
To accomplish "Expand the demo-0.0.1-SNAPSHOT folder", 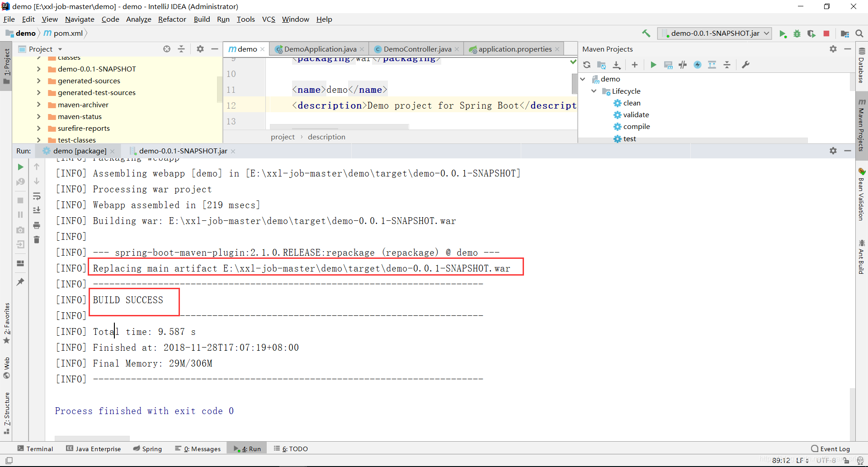I will click(38, 69).
